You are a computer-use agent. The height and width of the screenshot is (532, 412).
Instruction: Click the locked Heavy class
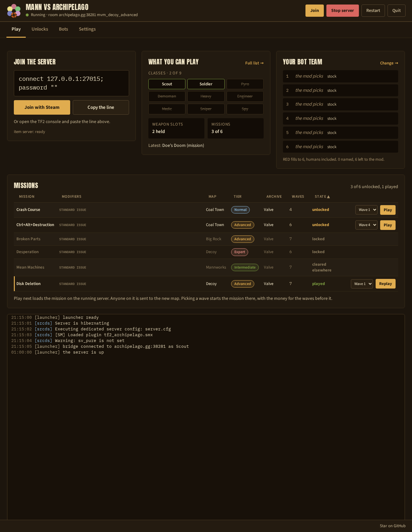coord(206,96)
